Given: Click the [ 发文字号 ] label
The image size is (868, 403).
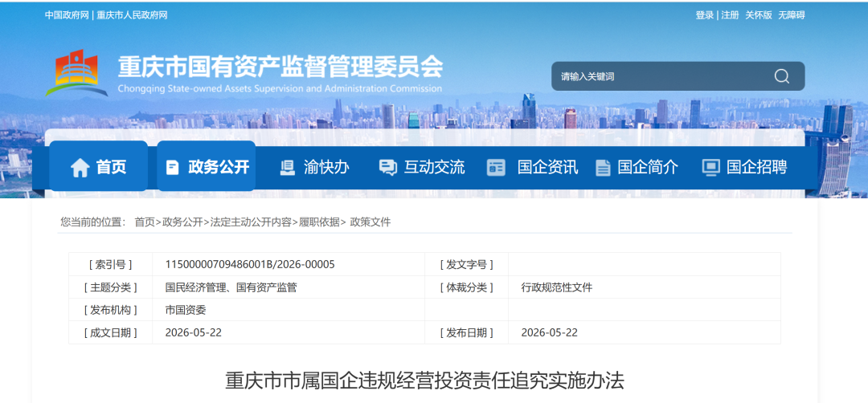Looking at the screenshot, I should (466, 264).
